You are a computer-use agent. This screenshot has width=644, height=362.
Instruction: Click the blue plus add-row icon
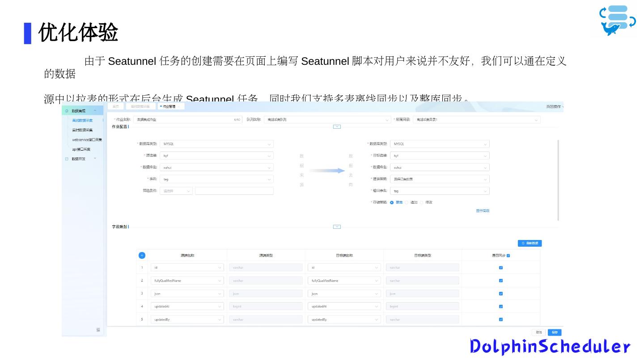pyautogui.click(x=142, y=256)
